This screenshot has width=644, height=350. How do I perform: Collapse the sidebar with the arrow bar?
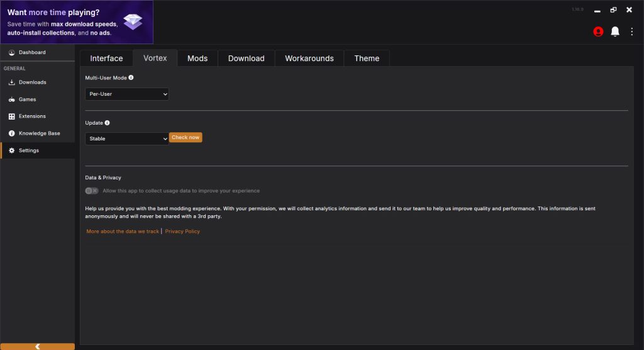37,347
